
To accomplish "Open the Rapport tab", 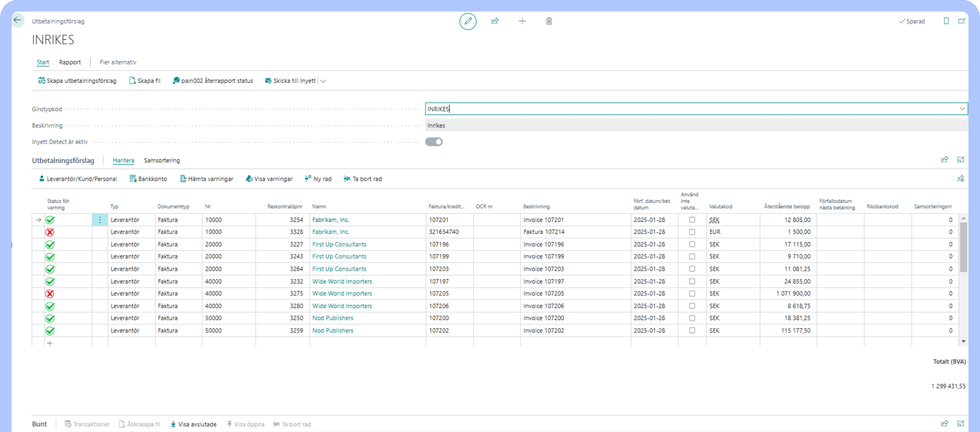I will [x=70, y=62].
